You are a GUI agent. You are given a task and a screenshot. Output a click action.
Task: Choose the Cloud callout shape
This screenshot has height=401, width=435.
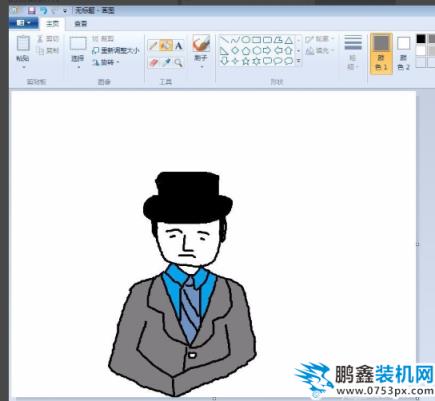[x=289, y=61]
